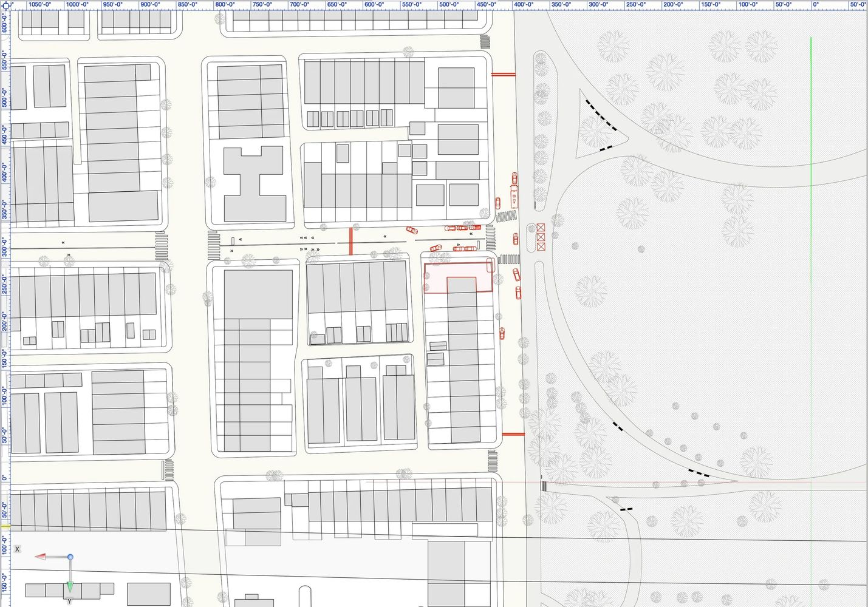
Task: Select the middle red crossed box
Action: coord(541,237)
